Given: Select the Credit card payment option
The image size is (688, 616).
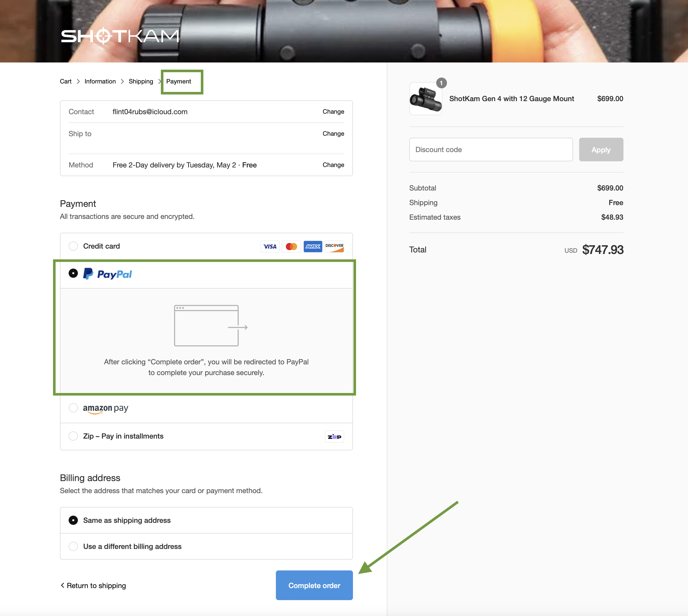Looking at the screenshot, I should 73,246.
